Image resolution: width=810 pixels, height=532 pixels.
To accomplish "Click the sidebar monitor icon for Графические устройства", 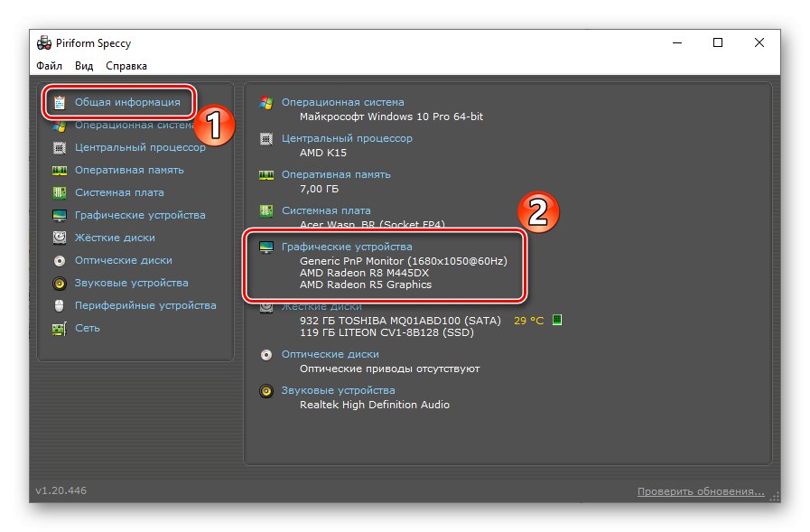I will (x=60, y=215).
